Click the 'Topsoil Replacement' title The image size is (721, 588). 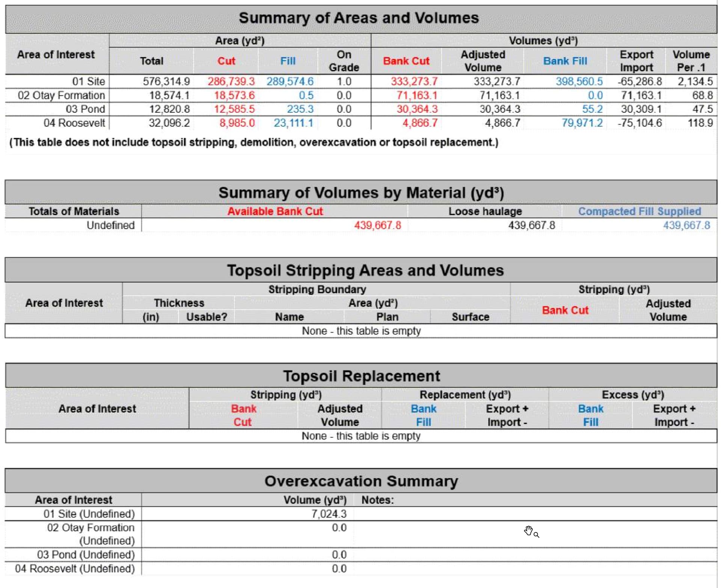[361, 376]
